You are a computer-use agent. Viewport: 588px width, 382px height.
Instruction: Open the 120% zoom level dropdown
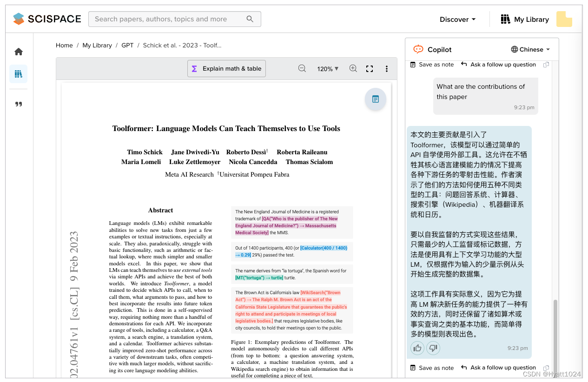tap(328, 69)
